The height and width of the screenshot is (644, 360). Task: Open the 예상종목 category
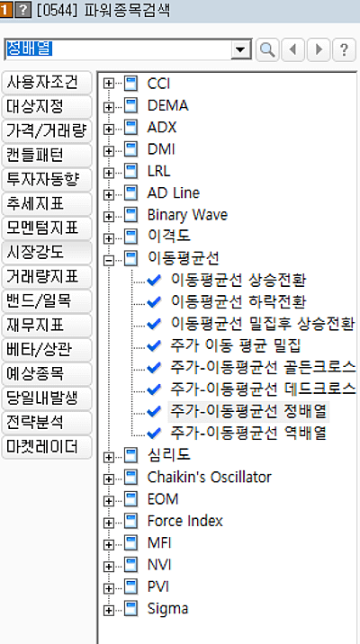47,374
